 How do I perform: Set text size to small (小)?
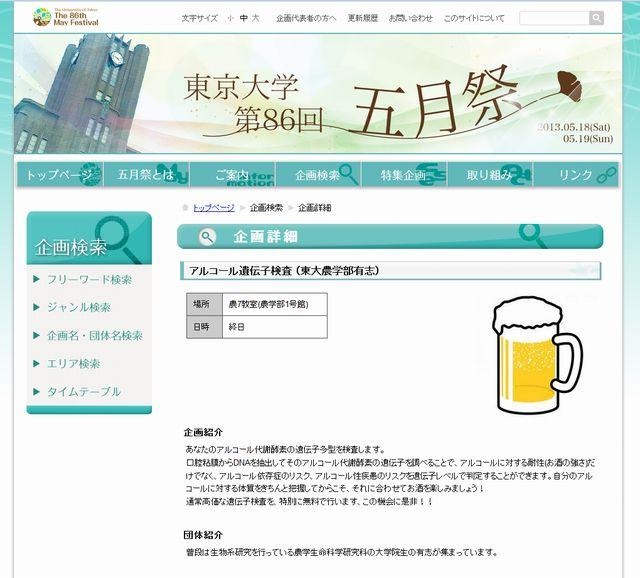tap(231, 18)
